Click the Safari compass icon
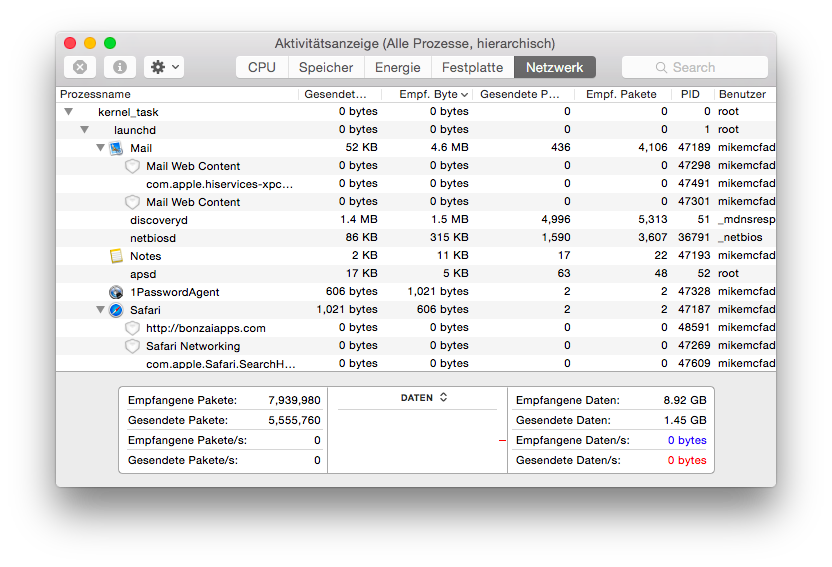The width and height of the screenshot is (832, 567). point(116,310)
